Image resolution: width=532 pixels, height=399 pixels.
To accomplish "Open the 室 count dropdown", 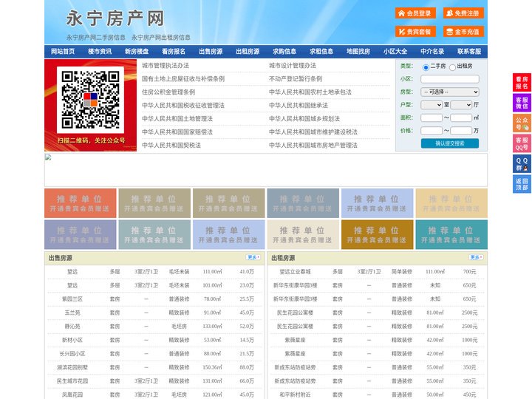I will pos(432,105).
